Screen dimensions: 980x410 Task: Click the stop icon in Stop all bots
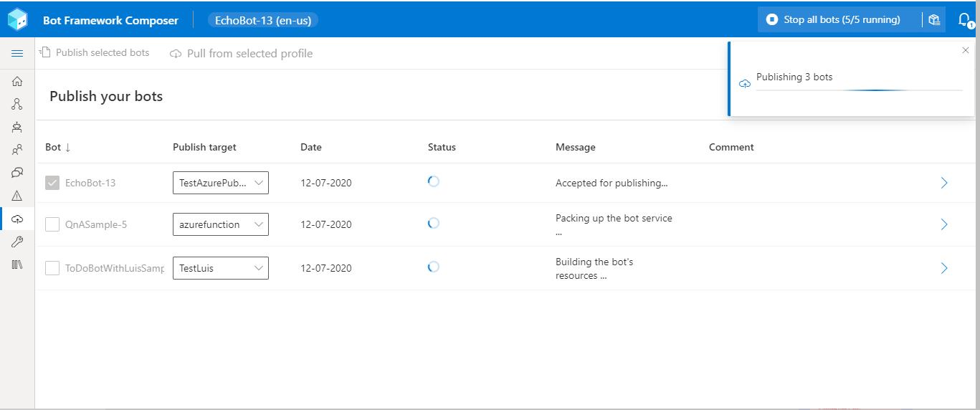point(772,20)
